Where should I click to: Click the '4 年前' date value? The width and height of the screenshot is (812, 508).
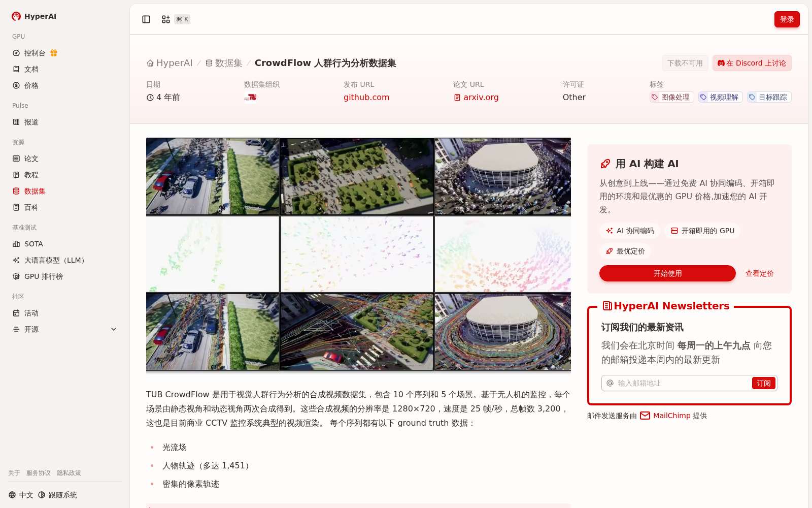(x=168, y=97)
